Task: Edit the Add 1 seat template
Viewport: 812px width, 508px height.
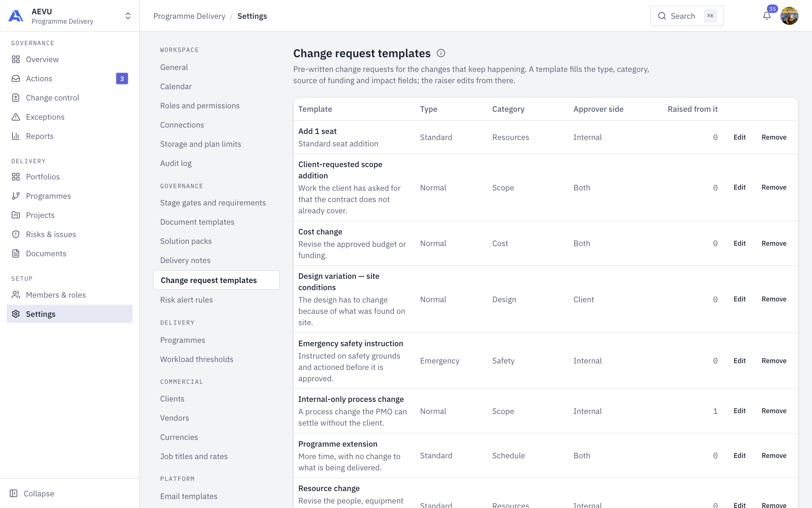Action: click(739, 137)
